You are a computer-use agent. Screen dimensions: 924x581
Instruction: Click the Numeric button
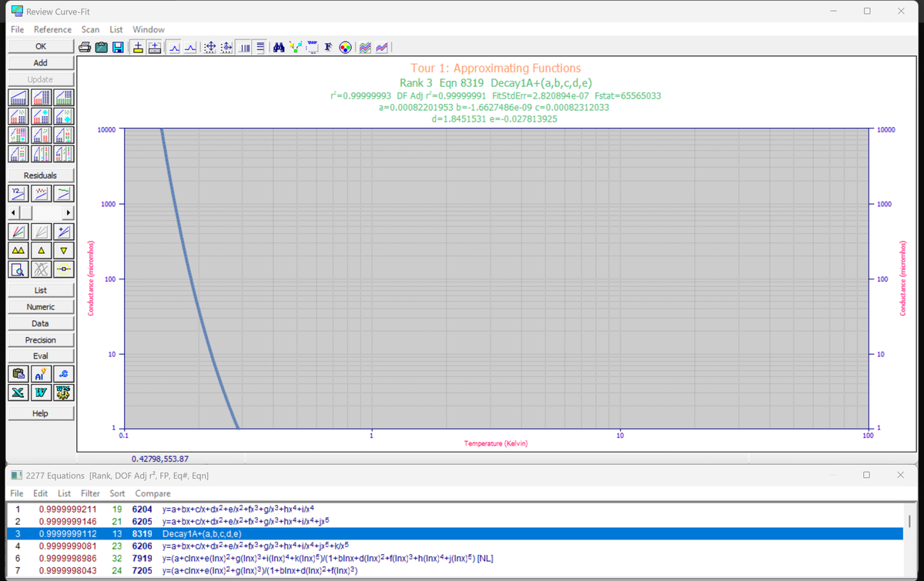41,307
